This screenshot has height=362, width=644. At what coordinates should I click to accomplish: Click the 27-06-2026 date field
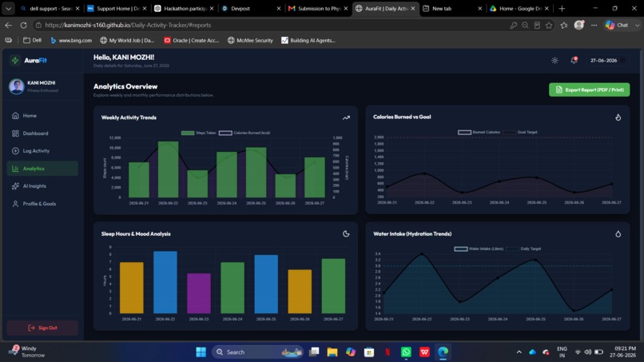[607, 61]
